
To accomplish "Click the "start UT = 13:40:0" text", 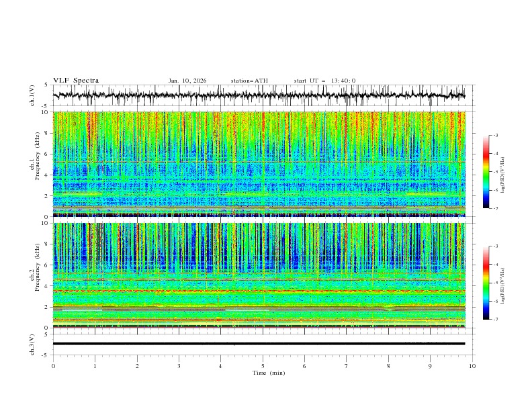I will pos(324,81).
